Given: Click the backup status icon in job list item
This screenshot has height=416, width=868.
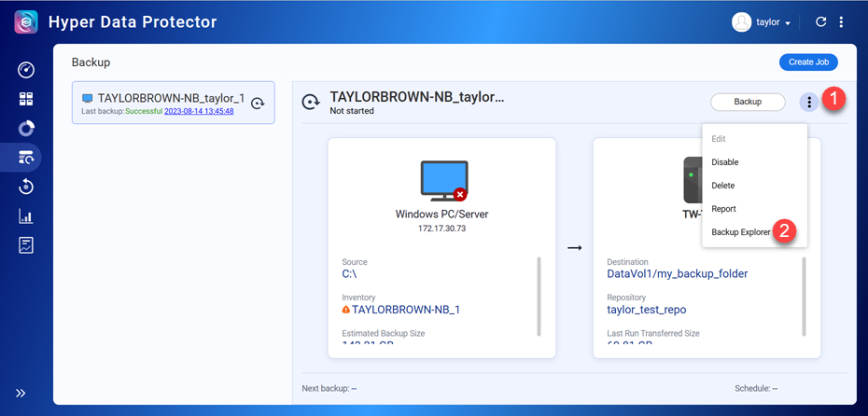Looking at the screenshot, I should coord(258,103).
